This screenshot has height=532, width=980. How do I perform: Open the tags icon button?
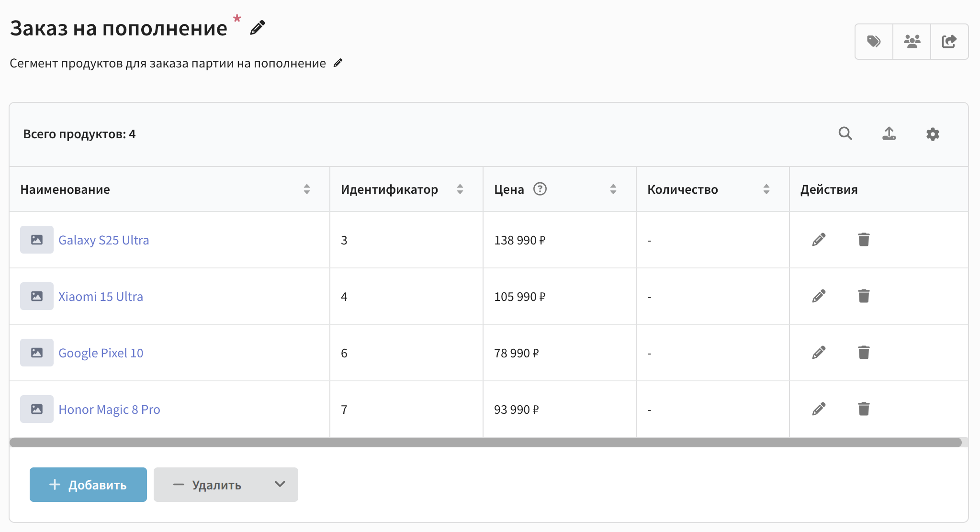point(874,42)
